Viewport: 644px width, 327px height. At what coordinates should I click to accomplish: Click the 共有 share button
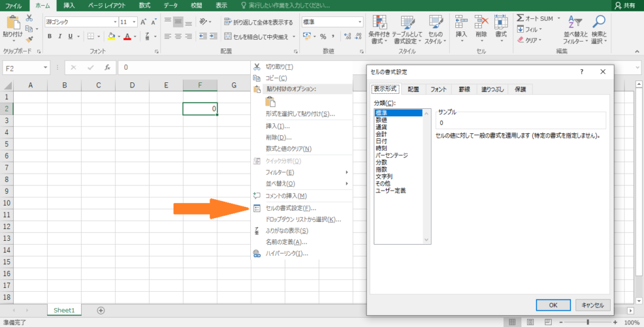pyautogui.click(x=625, y=6)
